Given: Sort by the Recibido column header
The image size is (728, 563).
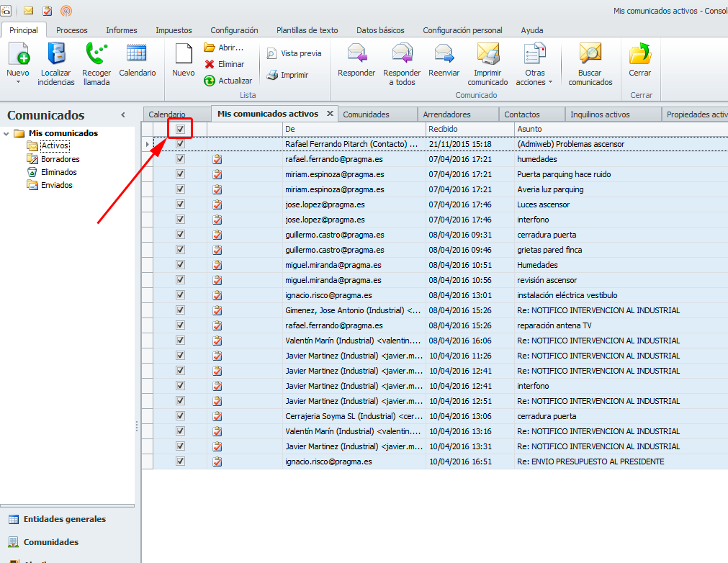Looking at the screenshot, I should pyautogui.click(x=469, y=129).
